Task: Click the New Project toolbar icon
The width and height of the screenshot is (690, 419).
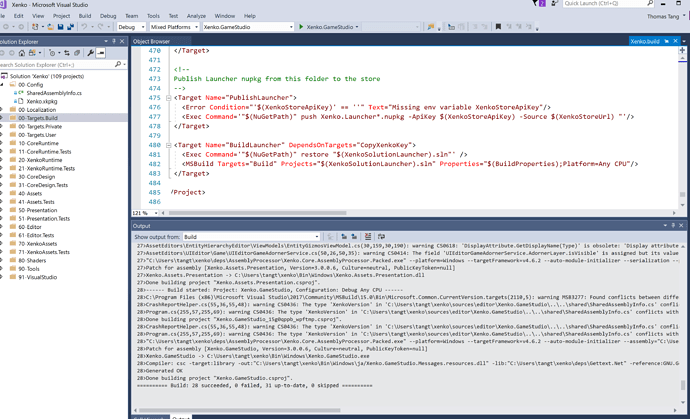Action: pos(35,27)
